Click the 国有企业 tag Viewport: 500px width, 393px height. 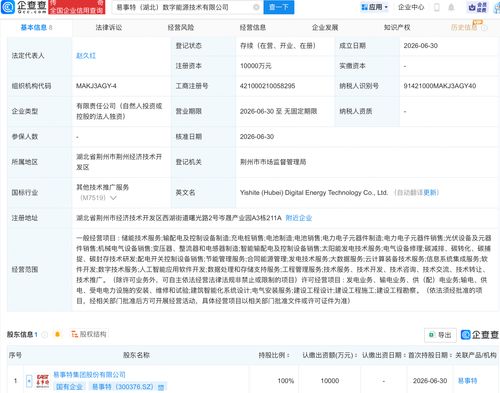69,387
